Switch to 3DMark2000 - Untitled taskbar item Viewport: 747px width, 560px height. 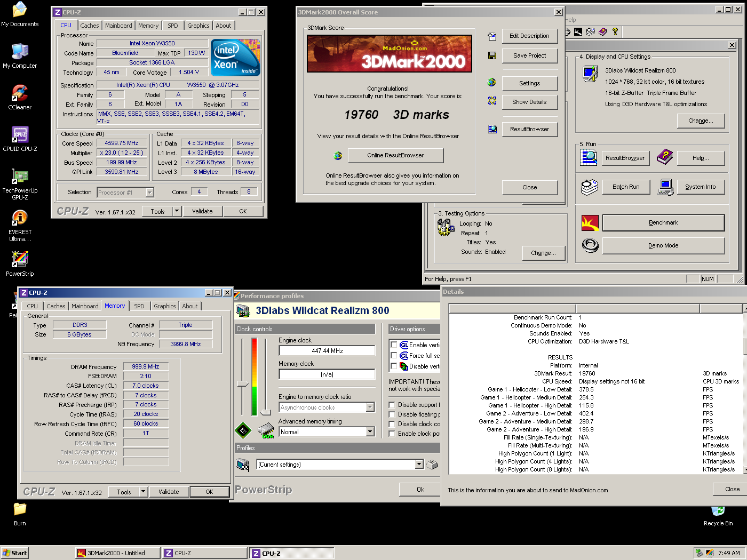[117, 553]
